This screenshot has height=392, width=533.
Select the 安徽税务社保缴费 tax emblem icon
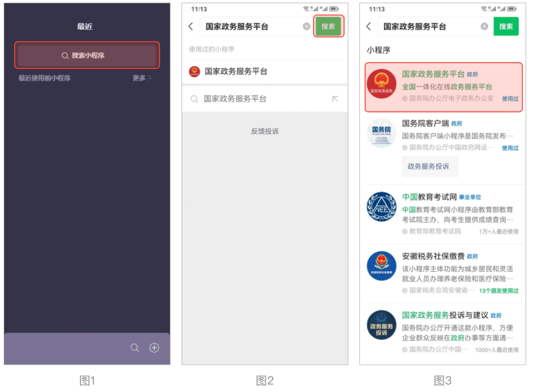click(381, 266)
